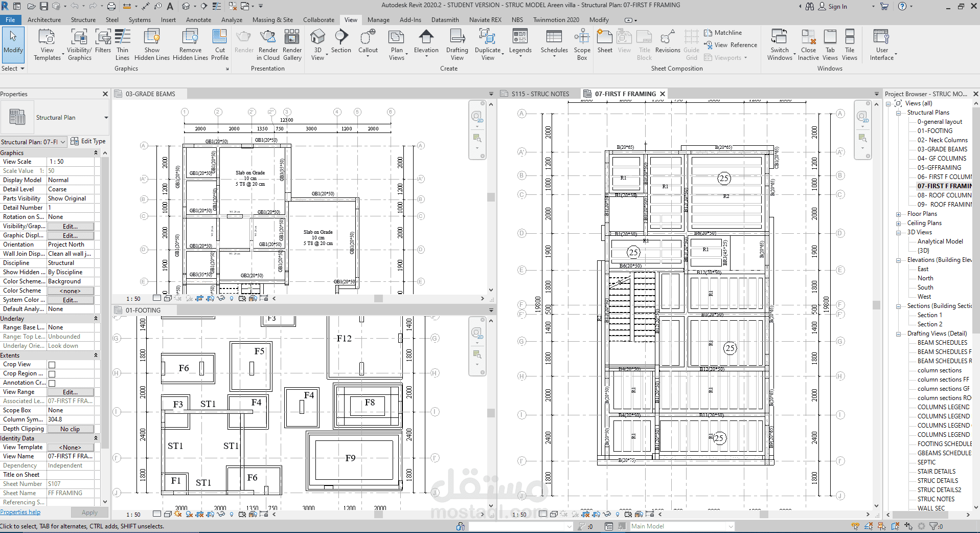Click the Edit Type button
Screen dimensions: 980x533
tap(88, 142)
